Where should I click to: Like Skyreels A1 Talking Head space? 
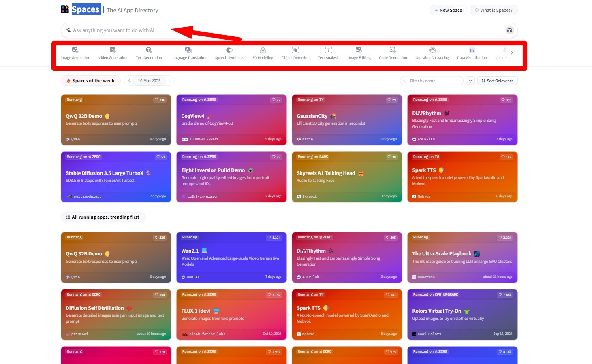point(391,157)
